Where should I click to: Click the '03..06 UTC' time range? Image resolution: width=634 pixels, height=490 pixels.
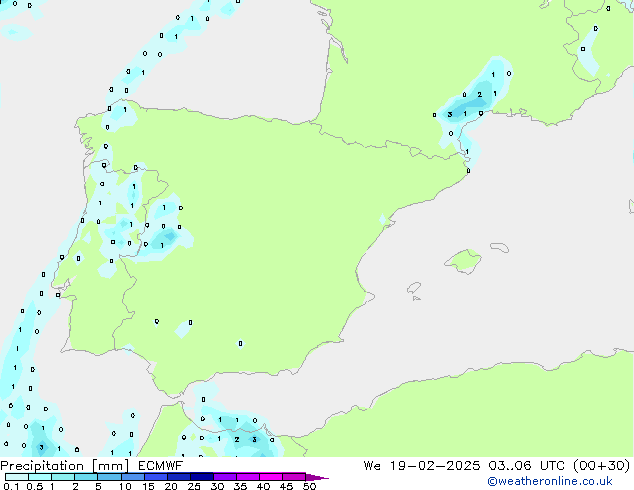point(526,466)
